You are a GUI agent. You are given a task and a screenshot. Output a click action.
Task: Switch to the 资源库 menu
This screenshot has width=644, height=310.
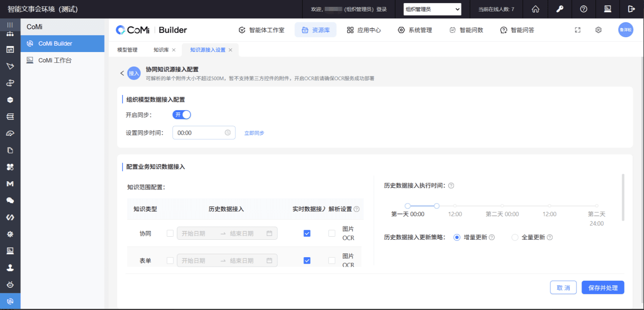(316, 30)
